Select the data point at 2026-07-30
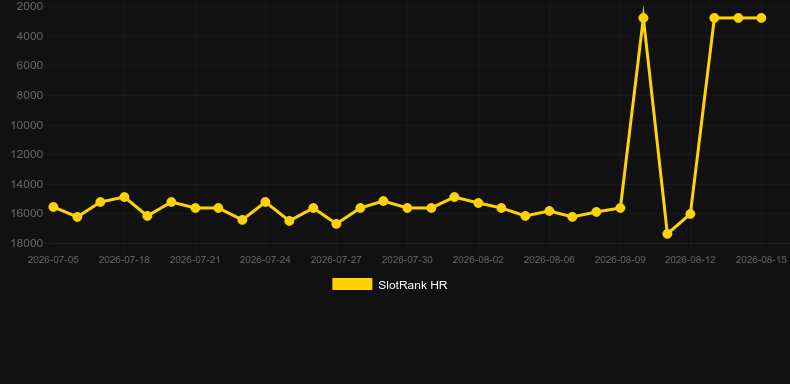Screen dimensions: 790x384 tap(407, 208)
